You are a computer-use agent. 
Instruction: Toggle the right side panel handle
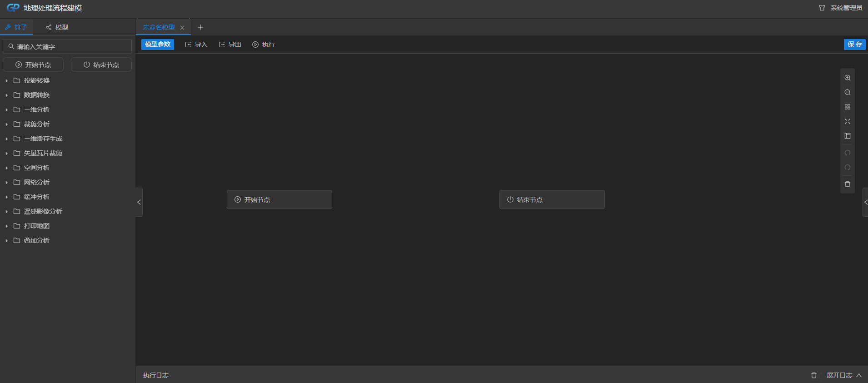[865, 202]
